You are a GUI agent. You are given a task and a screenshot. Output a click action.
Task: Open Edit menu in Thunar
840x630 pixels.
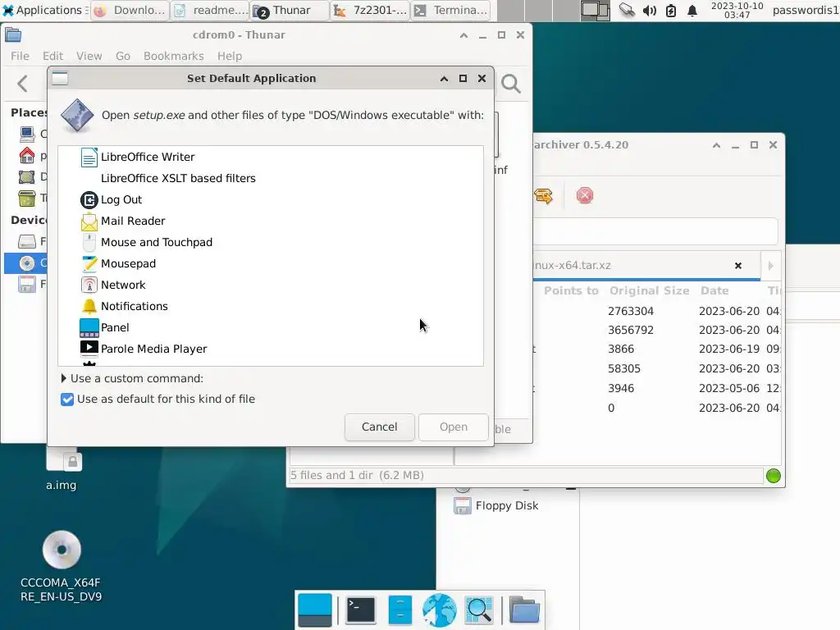[x=52, y=56]
